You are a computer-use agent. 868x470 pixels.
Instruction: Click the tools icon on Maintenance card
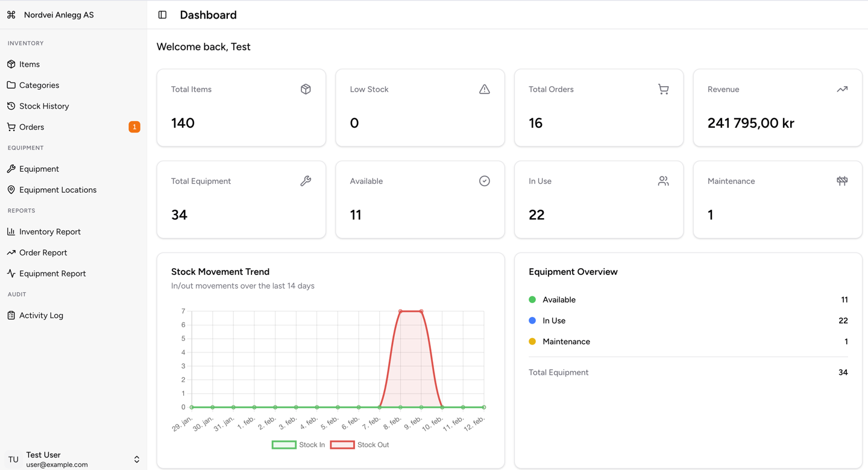[x=842, y=180]
